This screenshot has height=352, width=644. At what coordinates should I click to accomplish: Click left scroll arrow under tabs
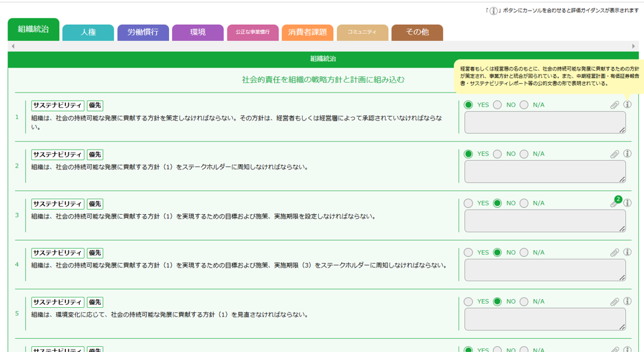(x=13, y=47)
